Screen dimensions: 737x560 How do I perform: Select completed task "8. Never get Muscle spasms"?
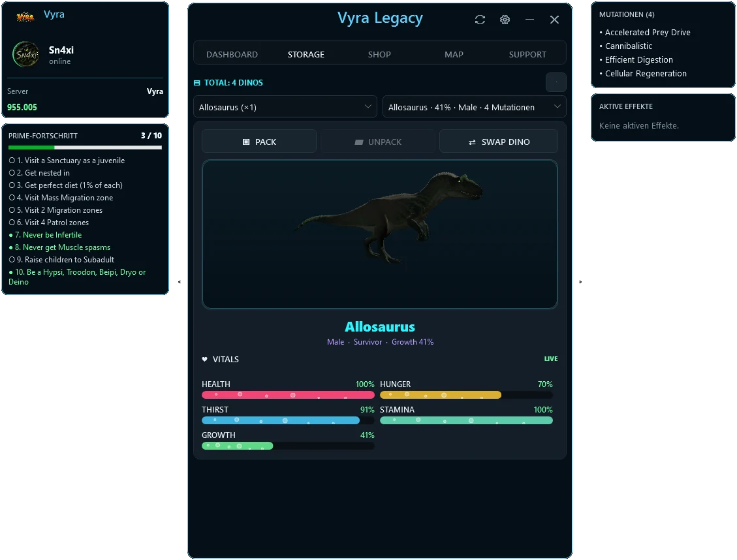pos(59,247)
